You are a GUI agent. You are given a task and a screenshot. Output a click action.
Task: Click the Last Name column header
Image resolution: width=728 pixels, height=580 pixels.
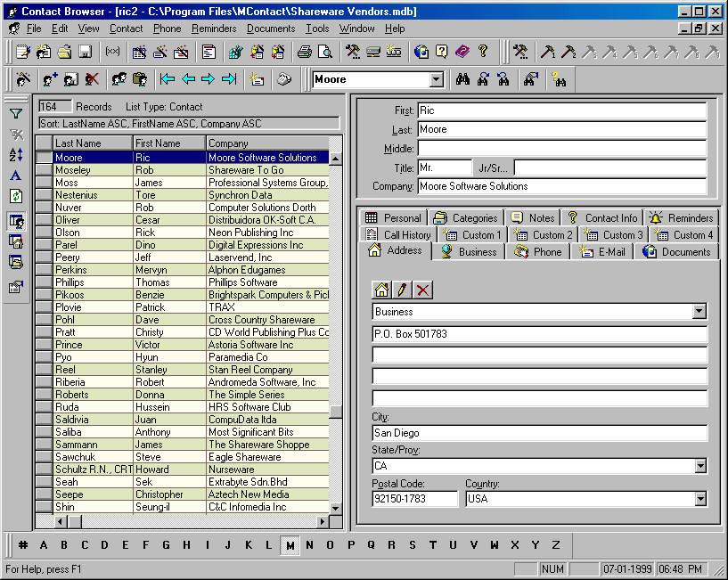click(93, 143)
